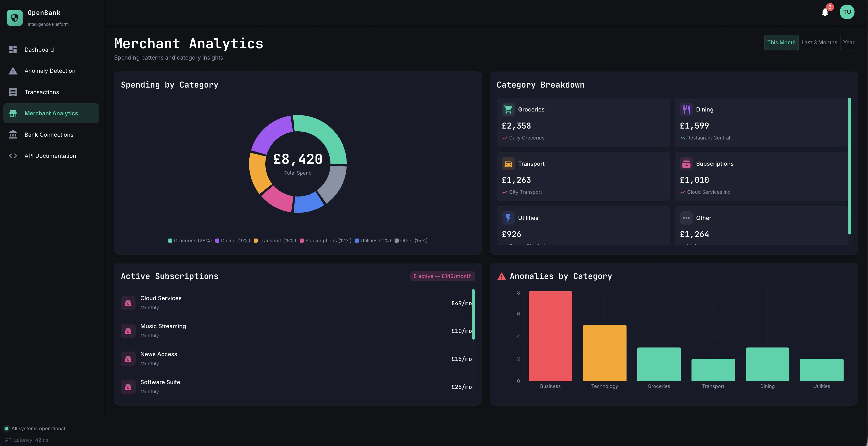The image size is (868, 446).
Task: Open Bank Connections page
Action: coord(51,134)
